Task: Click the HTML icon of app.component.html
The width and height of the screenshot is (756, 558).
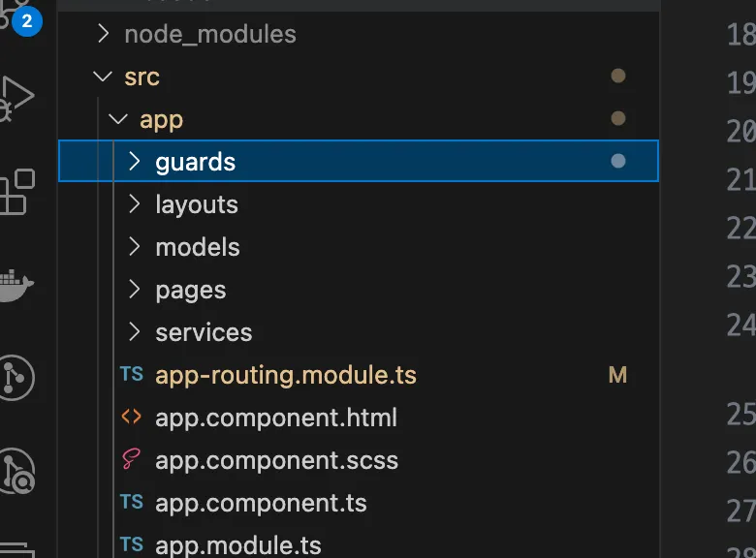Action: coord(132,418)
